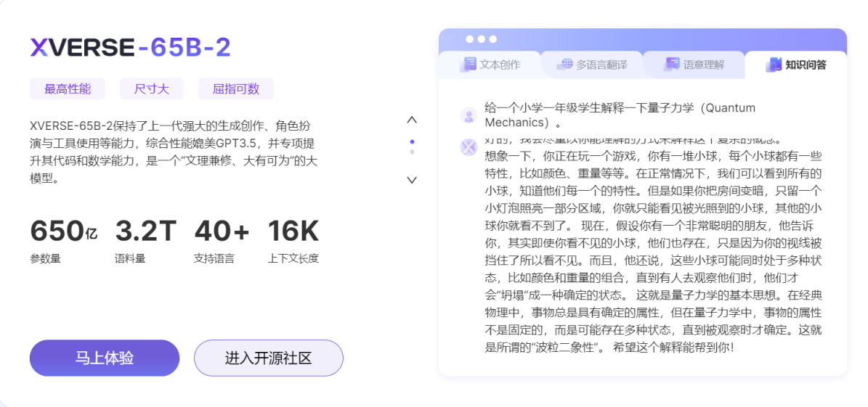
Task: Go to previous model with up chevron
Action: click(x=412, y=120)
